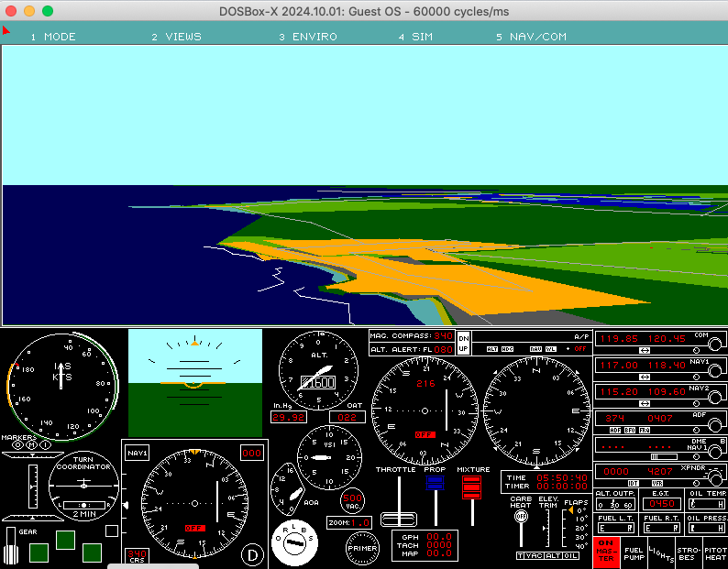
Task: Click the NAV2 radio tuning knob
Action: click(x=715, y=397)
